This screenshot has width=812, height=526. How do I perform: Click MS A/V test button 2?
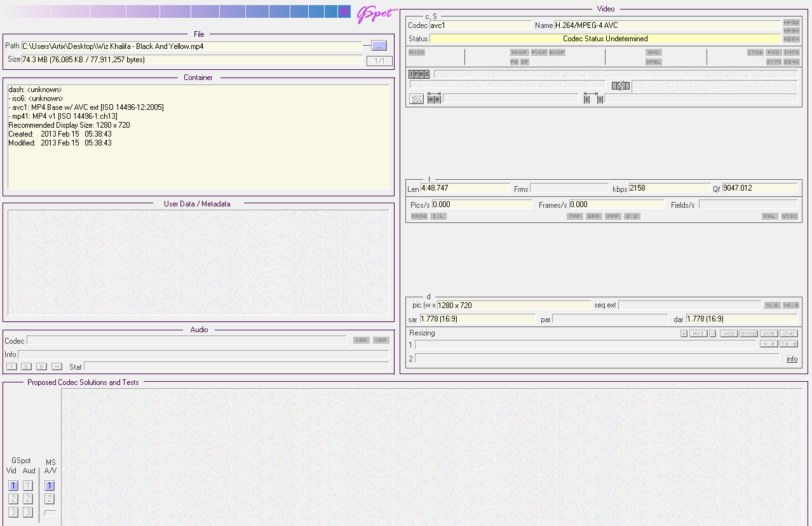(x=50, y=499)
